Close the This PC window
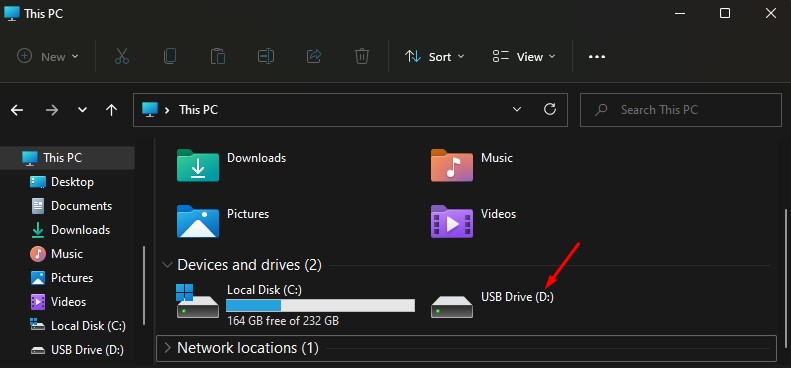 click(x=771, y=13)
